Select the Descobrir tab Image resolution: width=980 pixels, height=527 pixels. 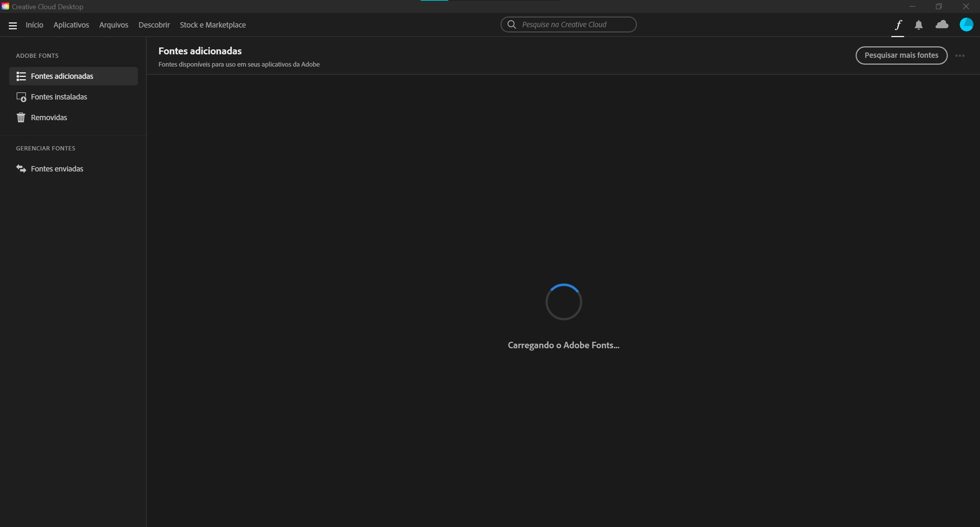[154, 25]
